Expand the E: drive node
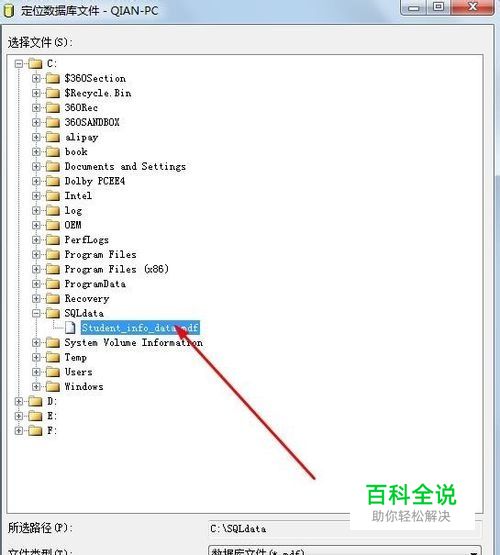This screenshot has width=500, height=555. [19, 416]
